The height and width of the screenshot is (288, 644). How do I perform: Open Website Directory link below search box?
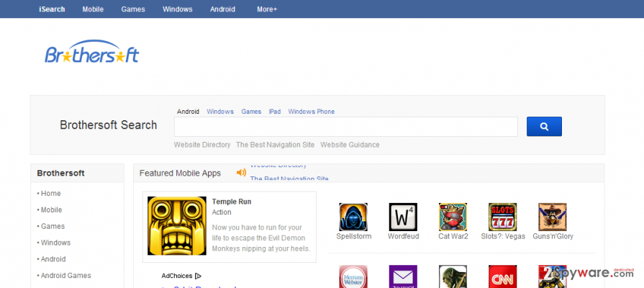tap(202, 145)
